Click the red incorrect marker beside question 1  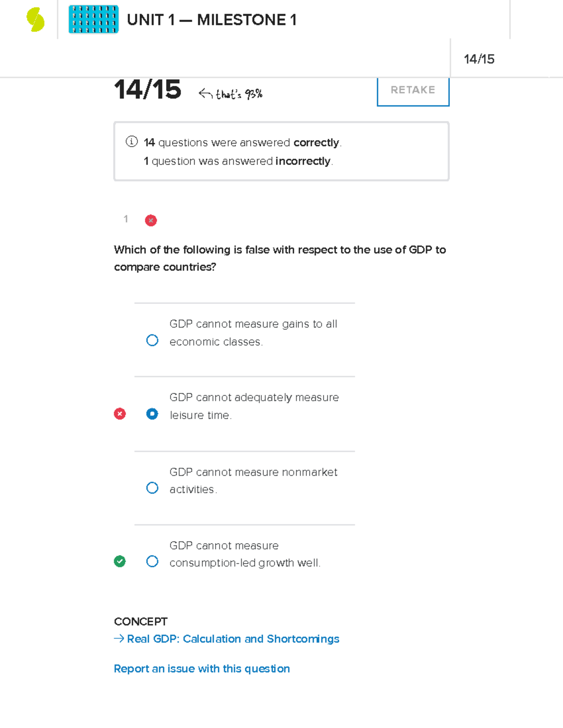coord(151,220)
